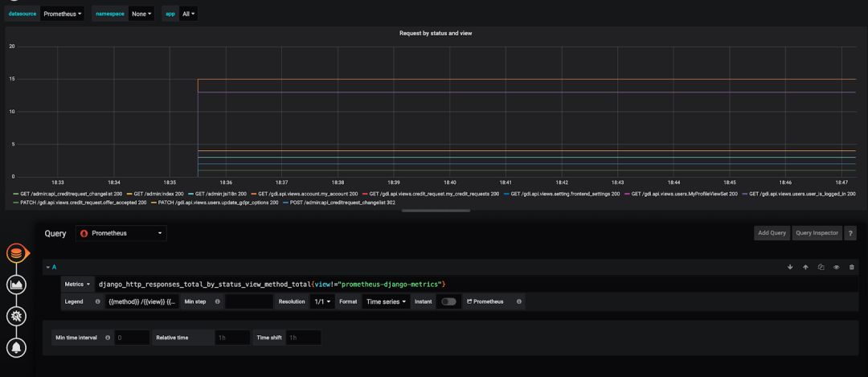Viewport: 868px width, 377px height.
Task: Open query help question mark button
Action: 850,233
